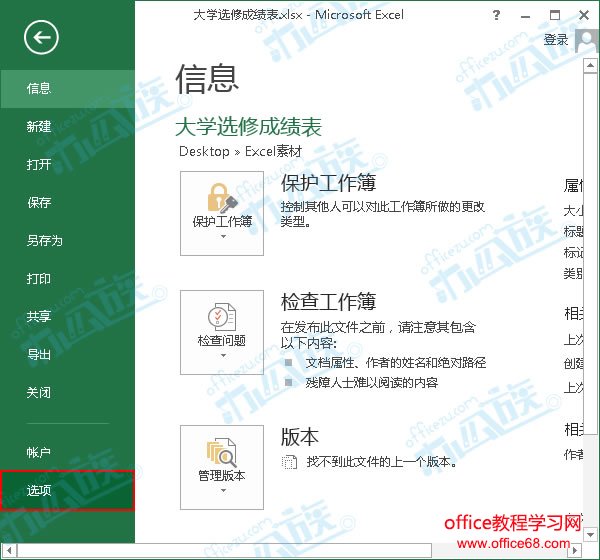Click the user account avatar icon
This screenshot has height=560, width=600.
pyautogui.click(x=587, y=40)
